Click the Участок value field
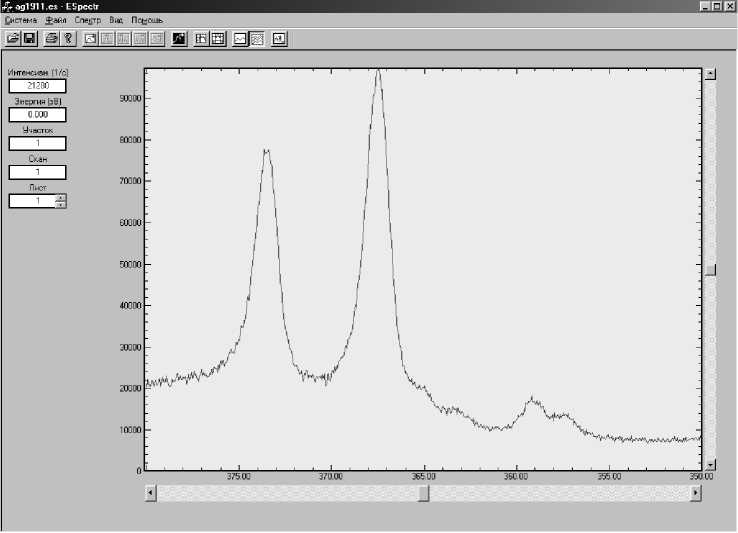This screenshot has height=533, width=738. (x=38, y=143)
